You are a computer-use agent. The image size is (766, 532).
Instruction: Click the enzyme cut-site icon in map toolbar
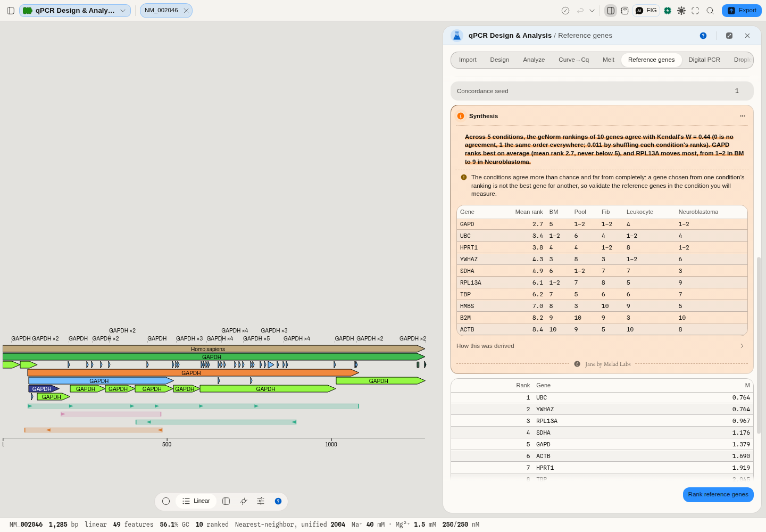244,501
